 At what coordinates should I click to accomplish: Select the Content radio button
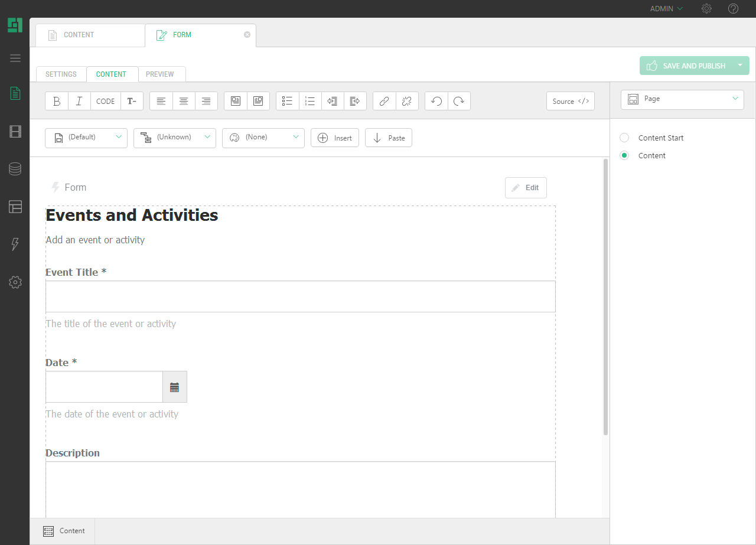click(x=624, y=155)
